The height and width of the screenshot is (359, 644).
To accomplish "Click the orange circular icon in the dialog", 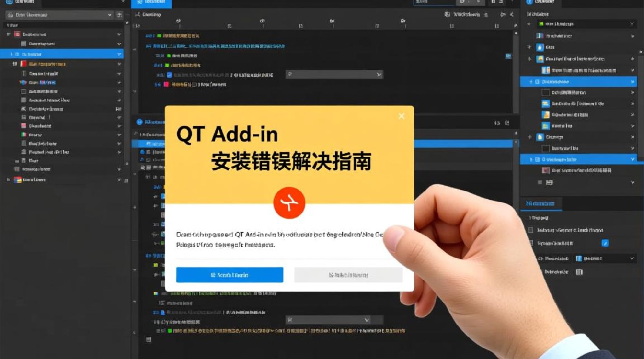I will coord(289,203).
